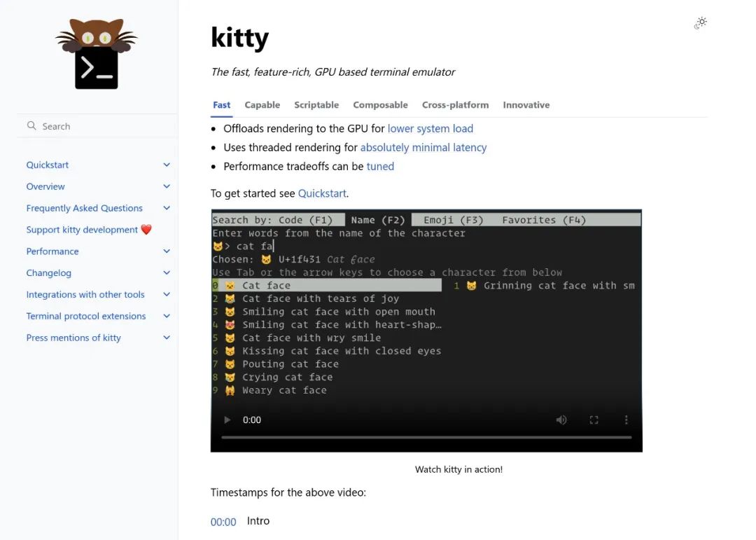Viewport: 756px width, 540px height.
Task: Seek on the video progress bar
Action: click(426, 437)
